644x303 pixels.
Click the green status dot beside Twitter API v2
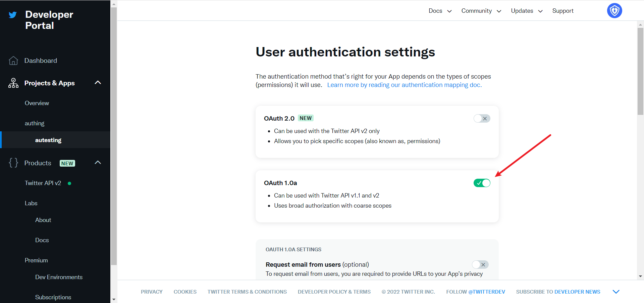(69, 183)
